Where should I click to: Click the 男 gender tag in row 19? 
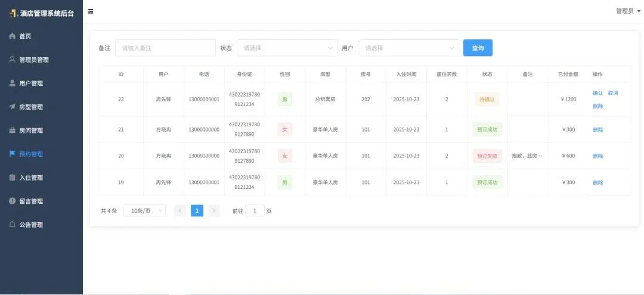[x=284, y=182]
